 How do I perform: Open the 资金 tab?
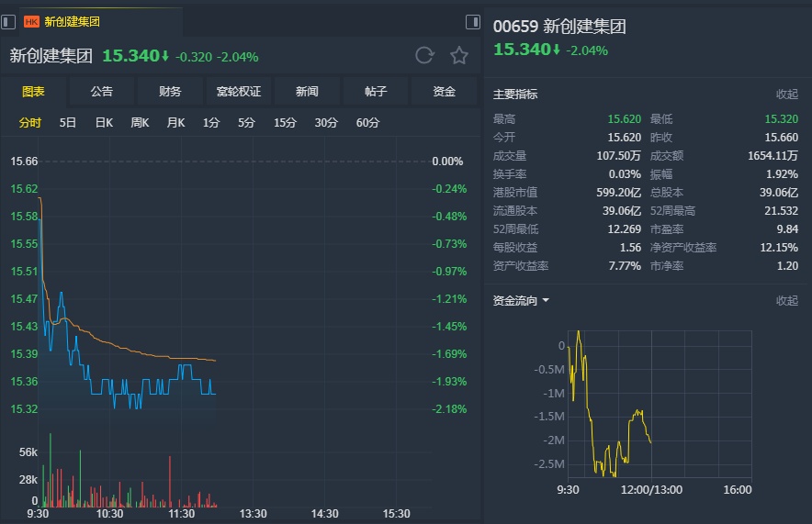click(444, 92)
